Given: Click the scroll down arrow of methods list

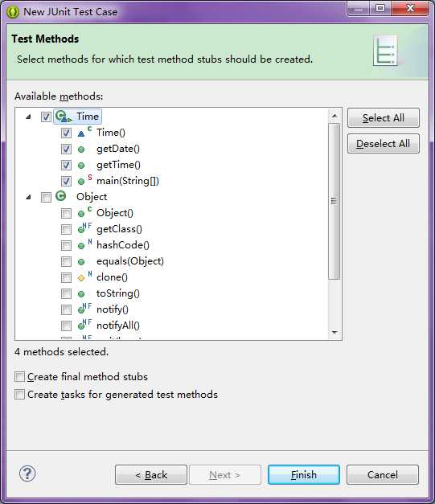Looking at the screenshot, I should [334, 332].
